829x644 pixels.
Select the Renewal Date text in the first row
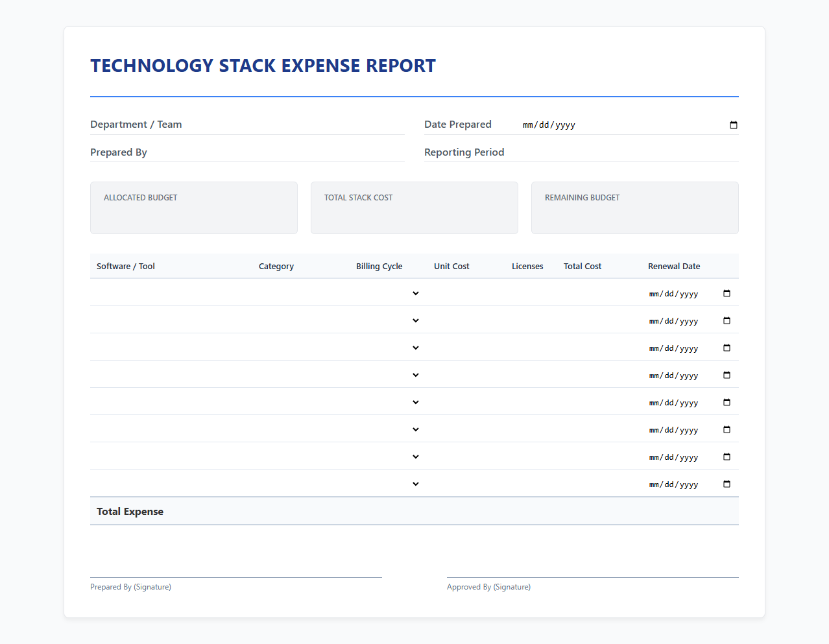coord(673,294)
